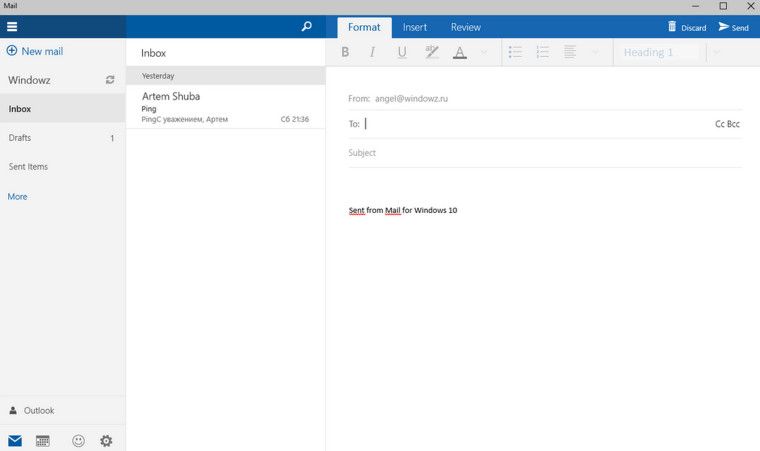
Task: Open the hamburger navigation menu
Action: tap(12, 27)
